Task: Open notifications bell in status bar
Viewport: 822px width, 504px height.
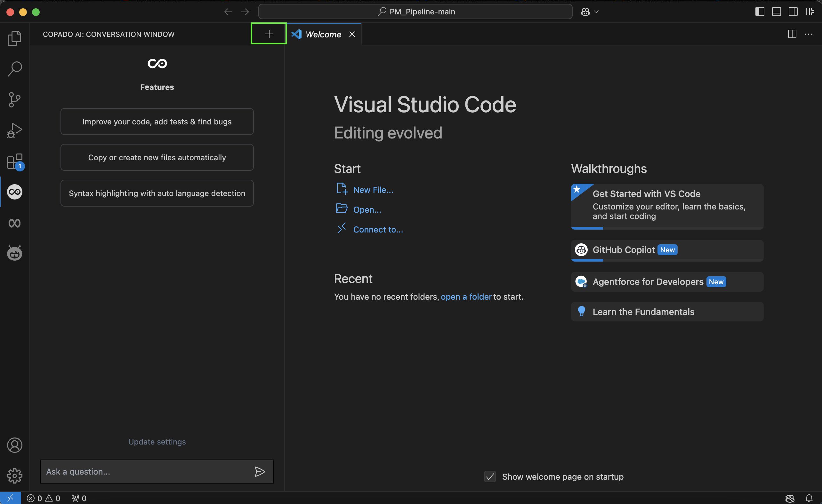Action: tap(809, 498)
